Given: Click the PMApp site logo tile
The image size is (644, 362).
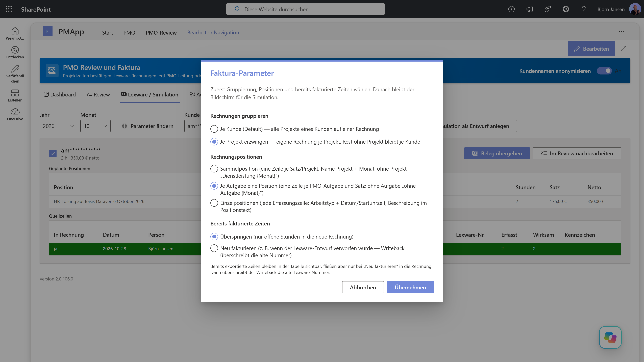Looking at the screenshot, I should pyautogui.click(x=47, y=32).
